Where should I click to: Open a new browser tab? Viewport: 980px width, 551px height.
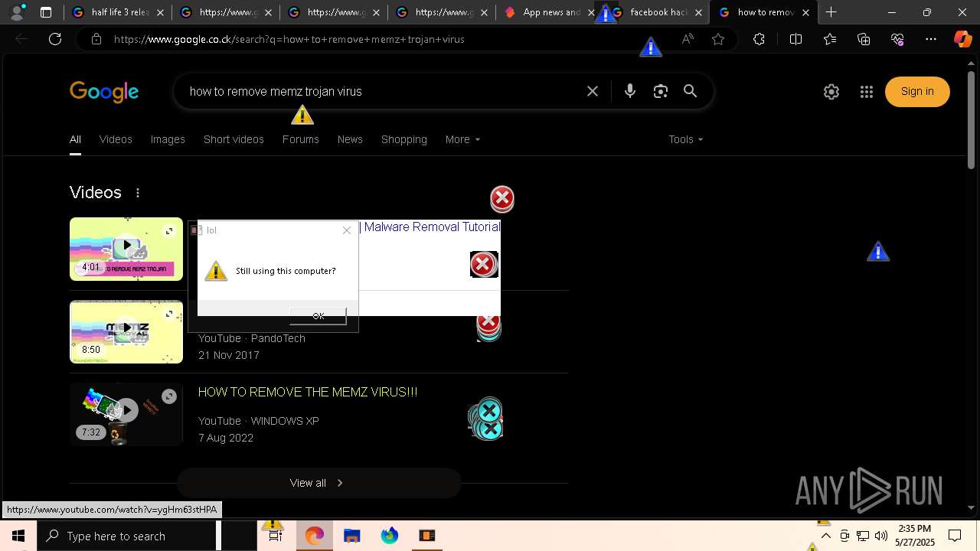point(831,12)
